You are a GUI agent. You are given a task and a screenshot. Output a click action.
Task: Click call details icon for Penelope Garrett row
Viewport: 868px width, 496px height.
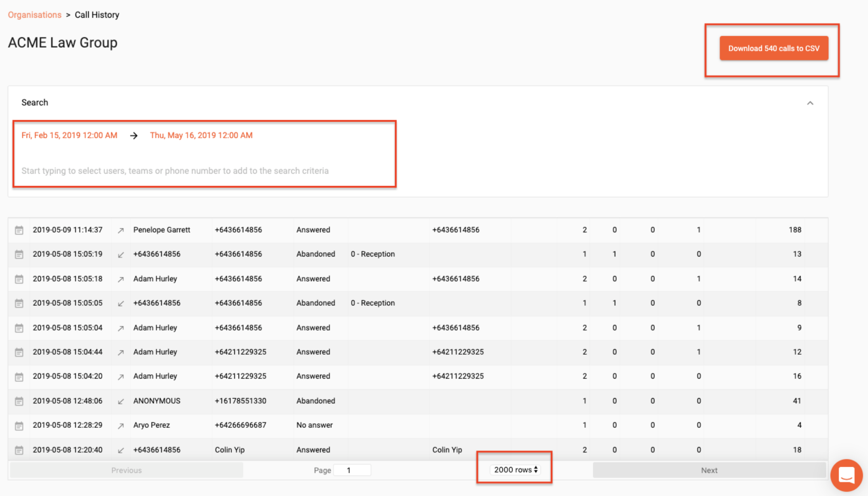[19, 230]
